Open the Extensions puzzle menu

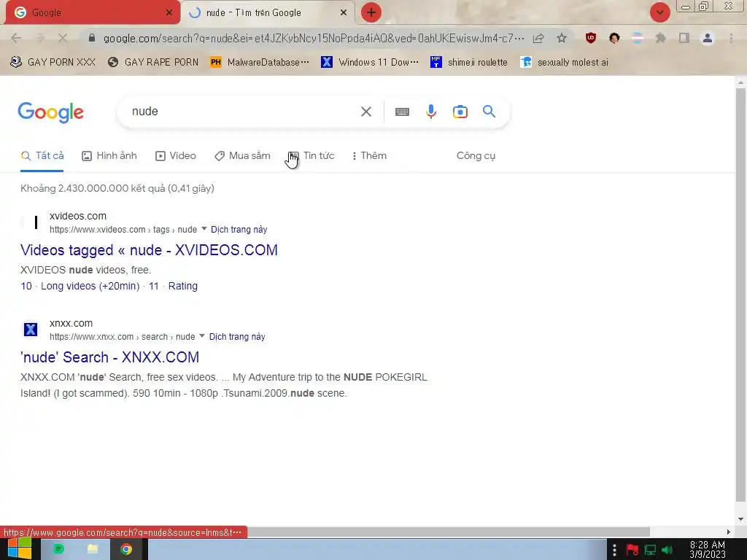point(661,38)
